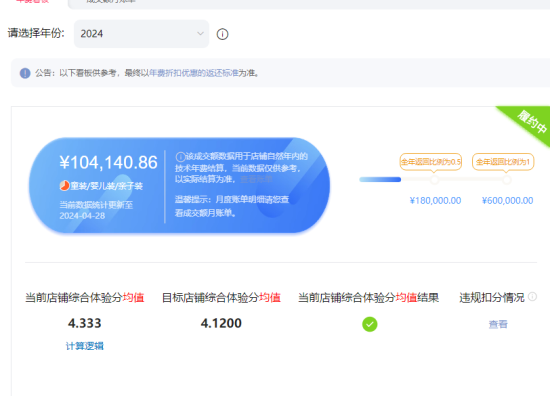Image resolution: width=550 pixels, height=396 pixels.
Task: Click the blue filled progress bar
Action: click(380, 180)
